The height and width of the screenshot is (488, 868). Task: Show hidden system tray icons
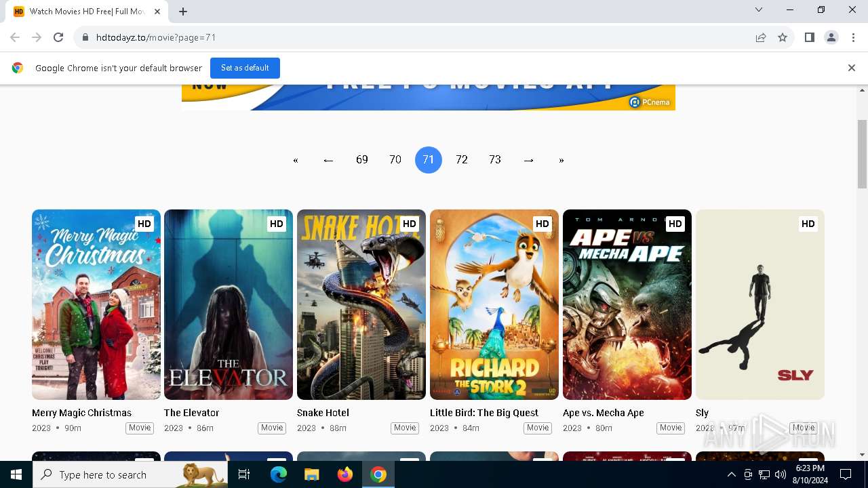coord(732,474)
